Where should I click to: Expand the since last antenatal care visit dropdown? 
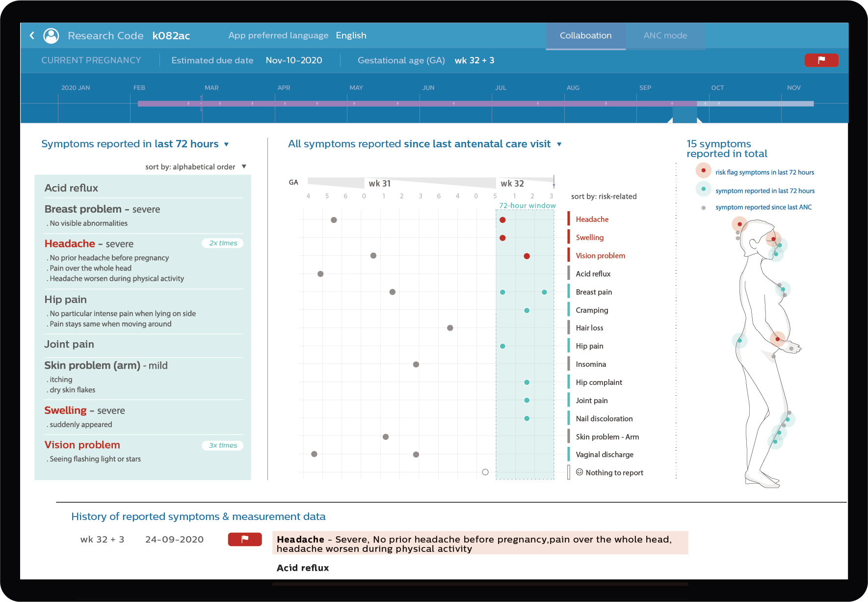(x=559, y=144)
